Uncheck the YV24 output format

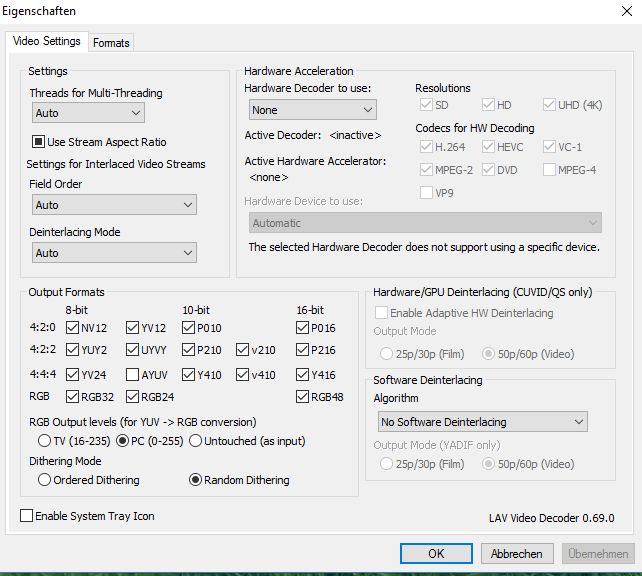pos(72,374)
